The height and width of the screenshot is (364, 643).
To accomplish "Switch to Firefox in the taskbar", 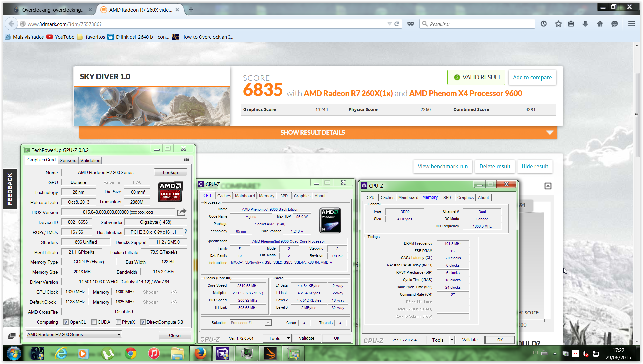I will point(201,354).
